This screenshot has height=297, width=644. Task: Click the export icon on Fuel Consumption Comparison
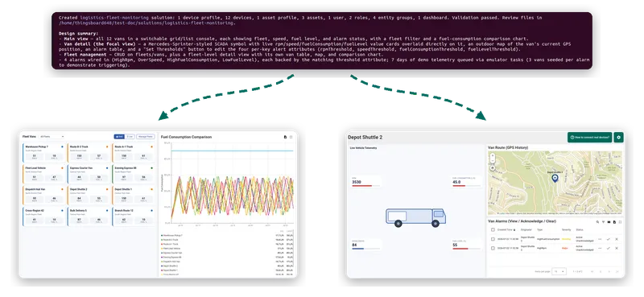pos(286,137)
